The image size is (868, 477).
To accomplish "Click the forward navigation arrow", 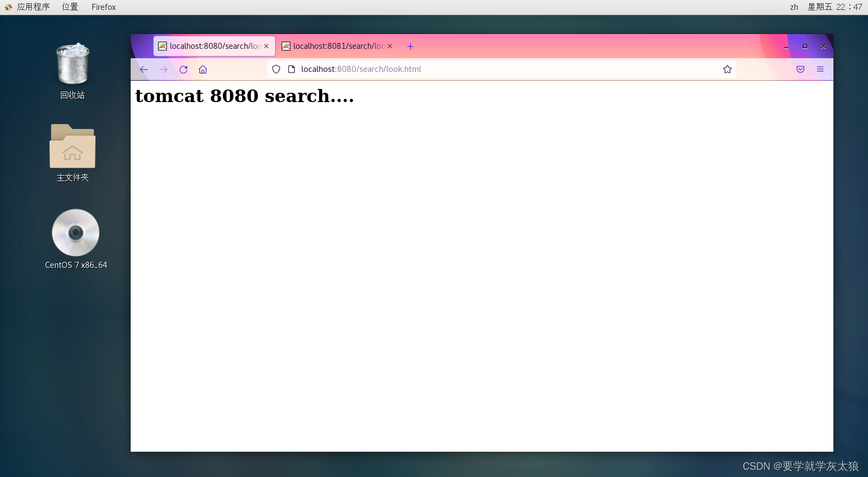I will click(164, 69).
